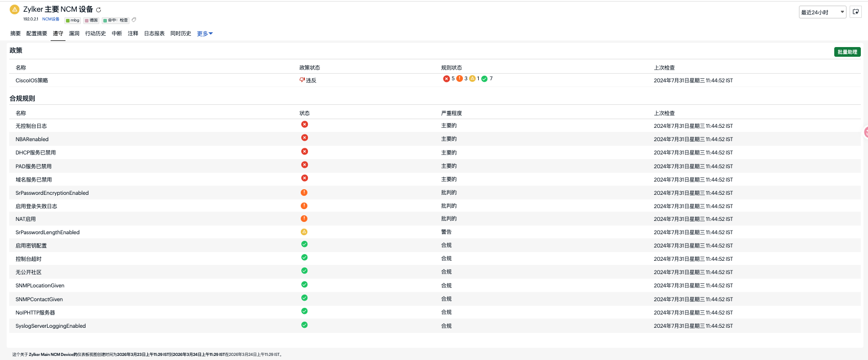Switch to the 漏洞 tab
The image size is (868, 360).
pyautogui.click(x=74, y=34)
